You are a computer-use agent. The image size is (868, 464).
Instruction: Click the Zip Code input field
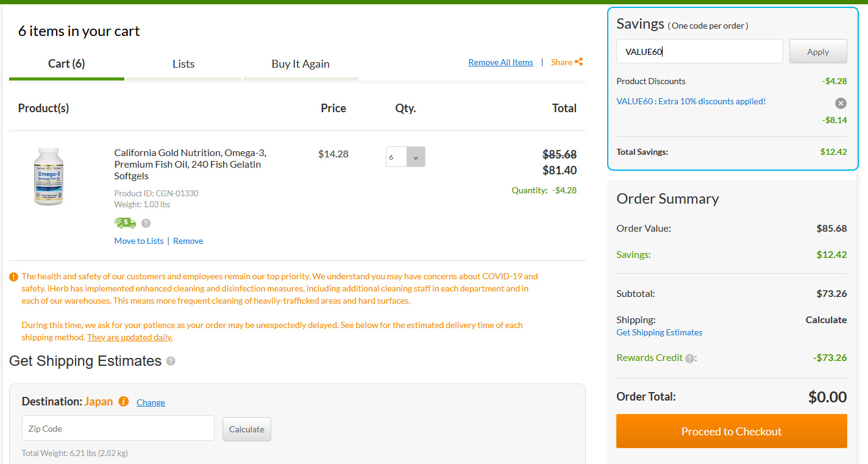pyautogui.click(x=118, y=429)
